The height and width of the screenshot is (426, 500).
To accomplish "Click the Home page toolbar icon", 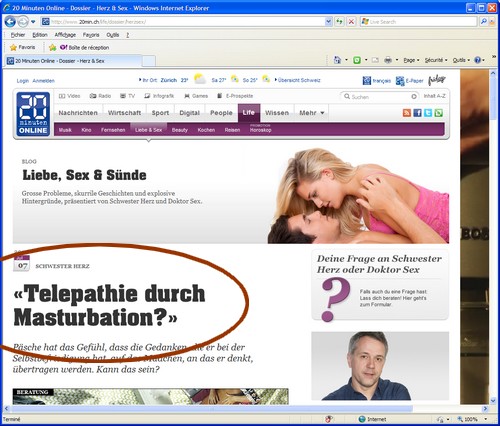I will coord(337,60).
